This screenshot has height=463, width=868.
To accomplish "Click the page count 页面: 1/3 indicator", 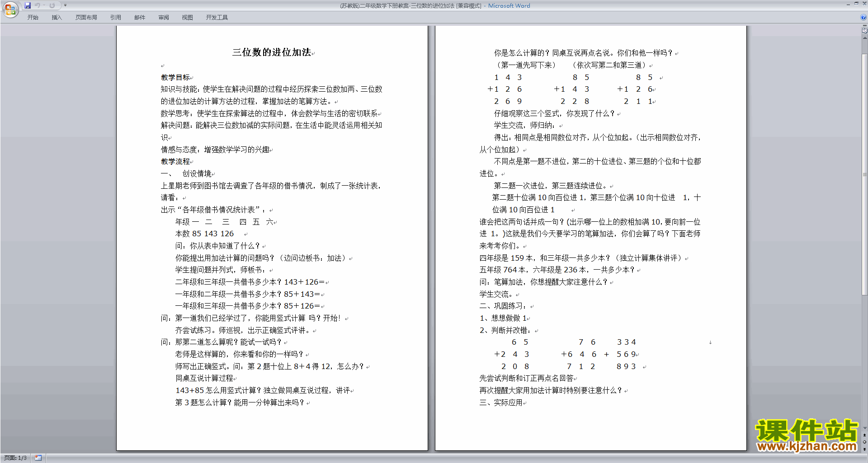I will pos(15,458).
